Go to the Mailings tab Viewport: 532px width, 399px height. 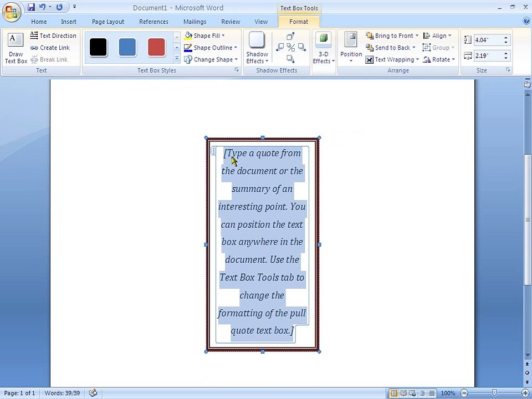(195, 22)
